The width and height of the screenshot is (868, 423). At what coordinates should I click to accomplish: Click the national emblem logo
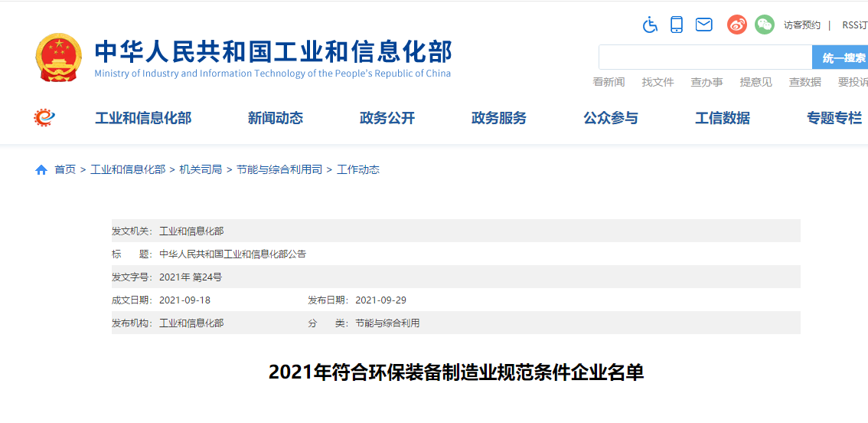pyautogui.click(x=58, y=57)
